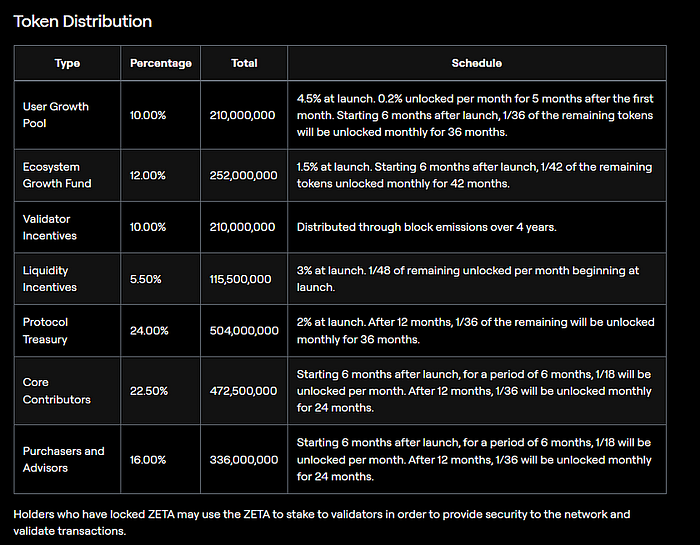Click the 16.00% percentage value
Viewport: 700px width, 545px height.
point(148,460)
